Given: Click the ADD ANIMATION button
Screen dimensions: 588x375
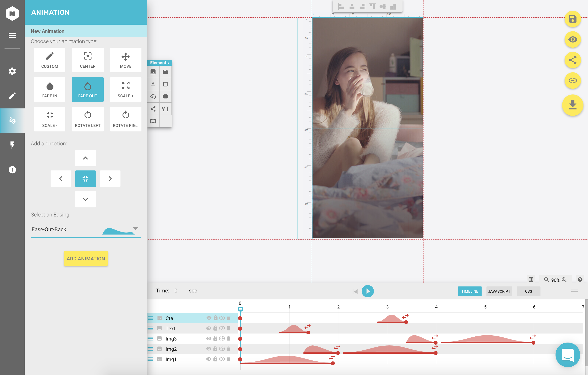Looking at the screenshot, I should (x=86, y=259).
